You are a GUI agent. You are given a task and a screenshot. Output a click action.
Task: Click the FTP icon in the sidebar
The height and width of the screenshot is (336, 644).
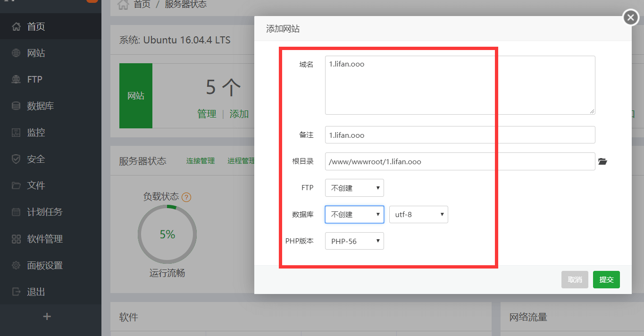pos(16,79)
